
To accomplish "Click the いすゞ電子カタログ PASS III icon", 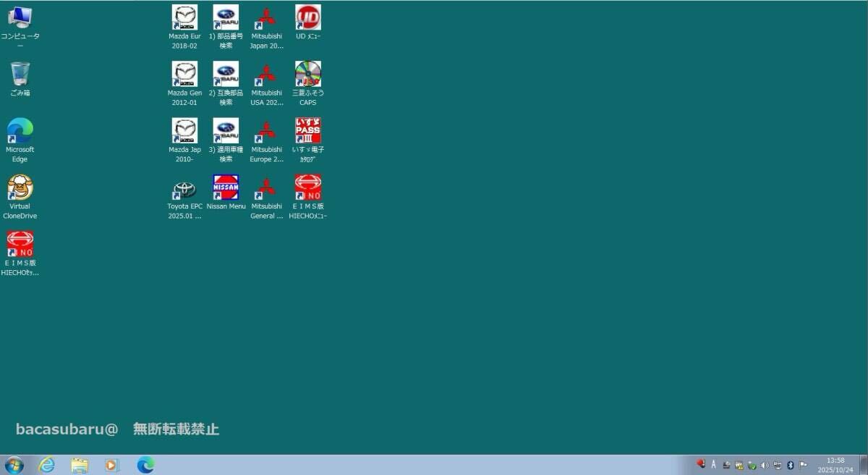I will tap(308, 131).
